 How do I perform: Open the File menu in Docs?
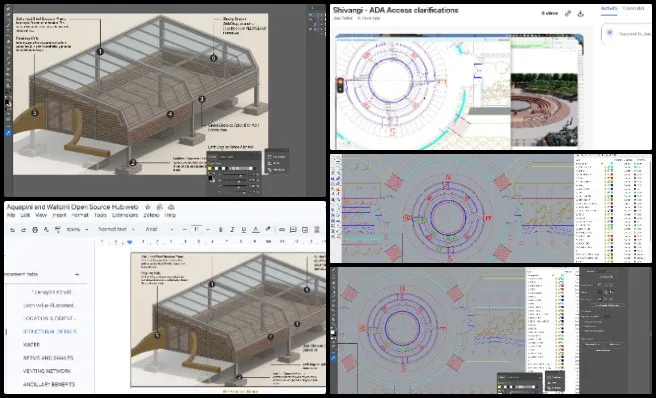(11, 215)
